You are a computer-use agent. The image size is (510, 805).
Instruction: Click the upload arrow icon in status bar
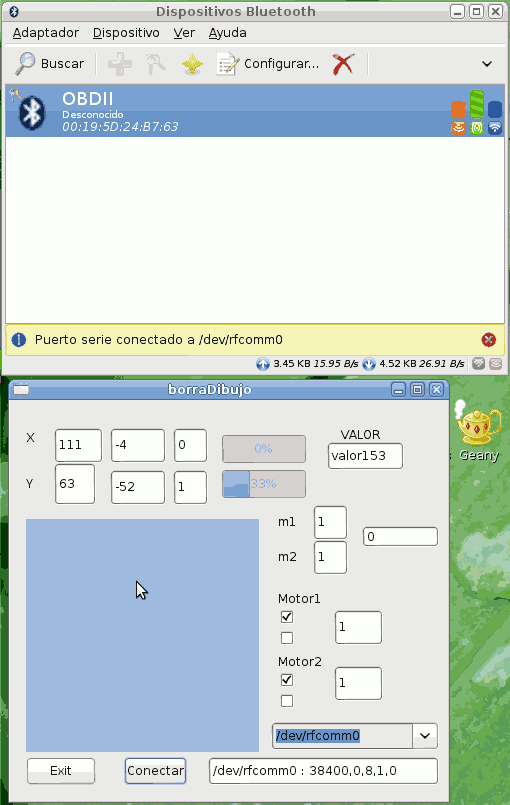(x=262, y=364)
